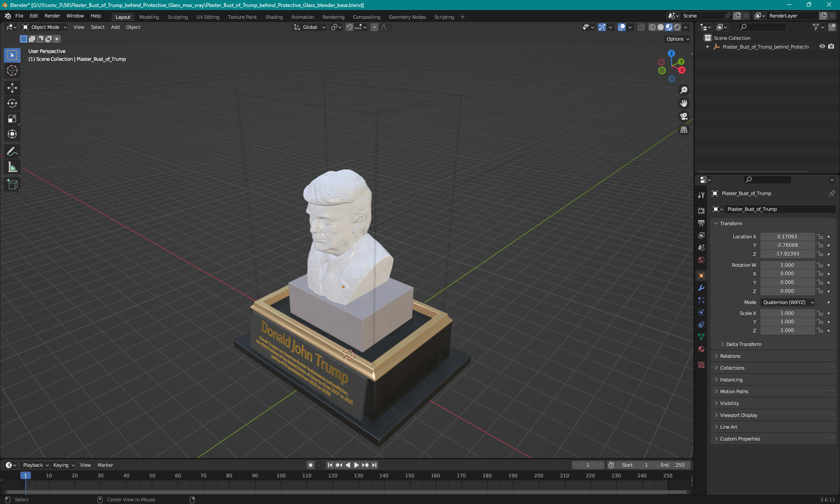Enable snapping magnet
840x504 pixels.
pyautogui.click(x=349, y=27)
